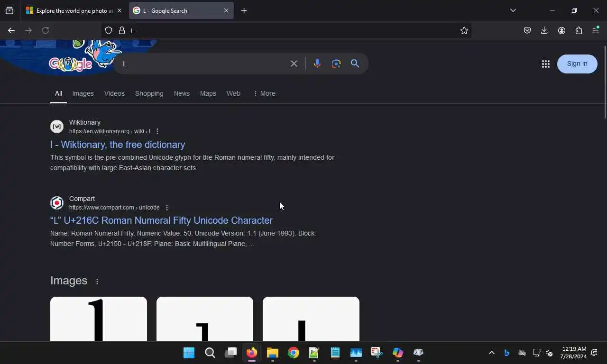Screen dimensions: 607x364
Task: Go back to the previous page
Action: point(11,30)
